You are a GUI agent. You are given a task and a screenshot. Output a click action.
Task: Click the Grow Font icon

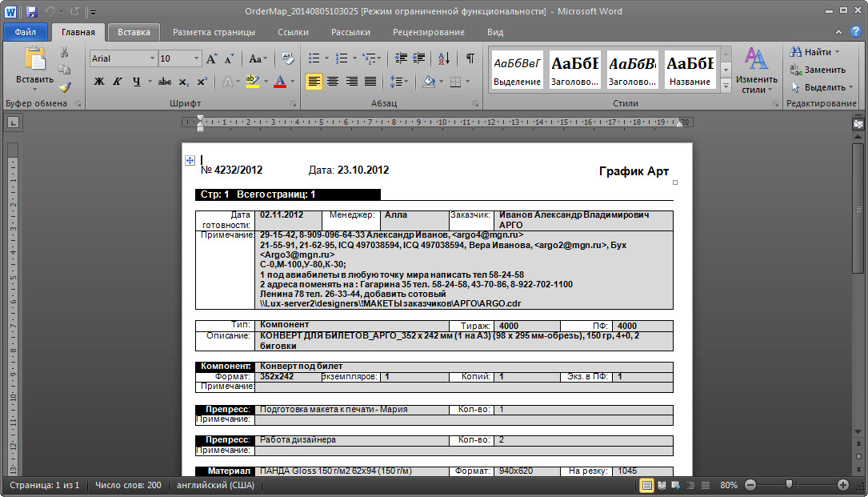click(211, 58)
